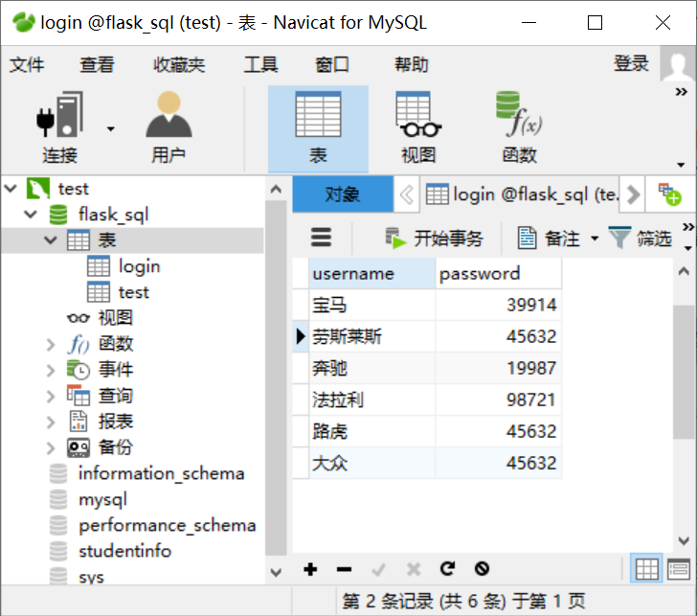
Task: Open the 备注 dropdown arrow
Action: [595, 239]
